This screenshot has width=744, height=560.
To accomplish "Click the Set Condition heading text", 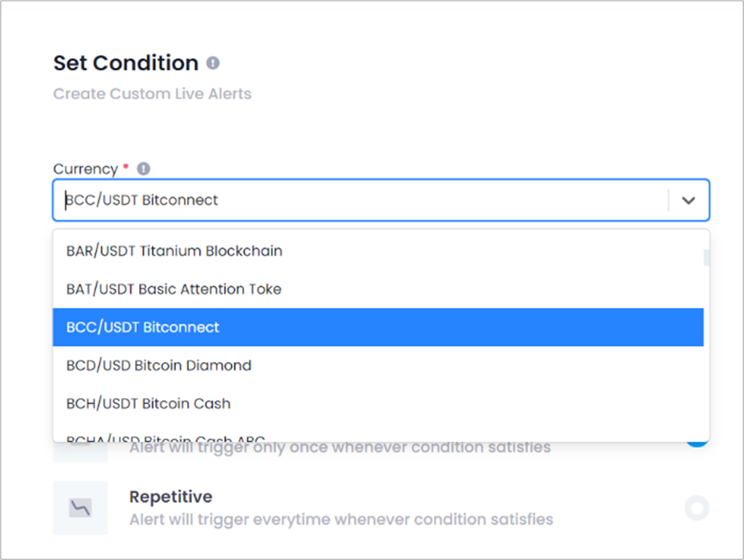I will tap(126, 63).
